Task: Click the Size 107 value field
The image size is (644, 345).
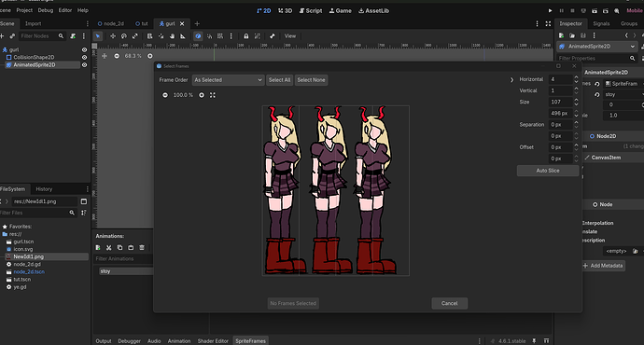Action: (560, 102)
